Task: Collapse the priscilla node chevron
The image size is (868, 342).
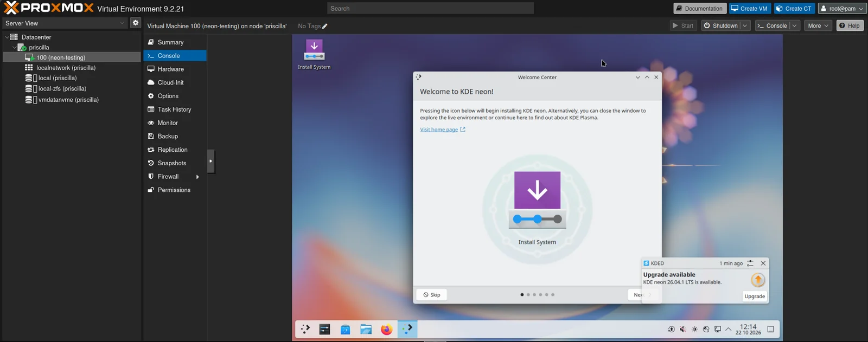Action: [x=15, y=48]
